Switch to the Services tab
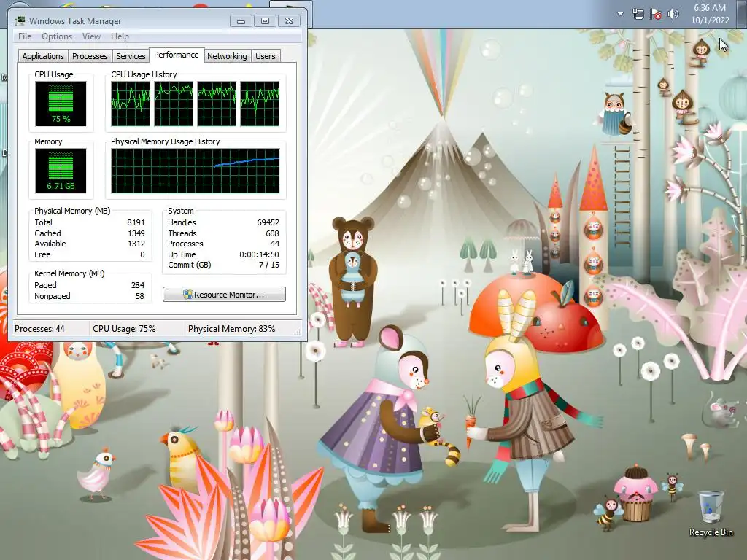The image size is (747, 560). 131,56
